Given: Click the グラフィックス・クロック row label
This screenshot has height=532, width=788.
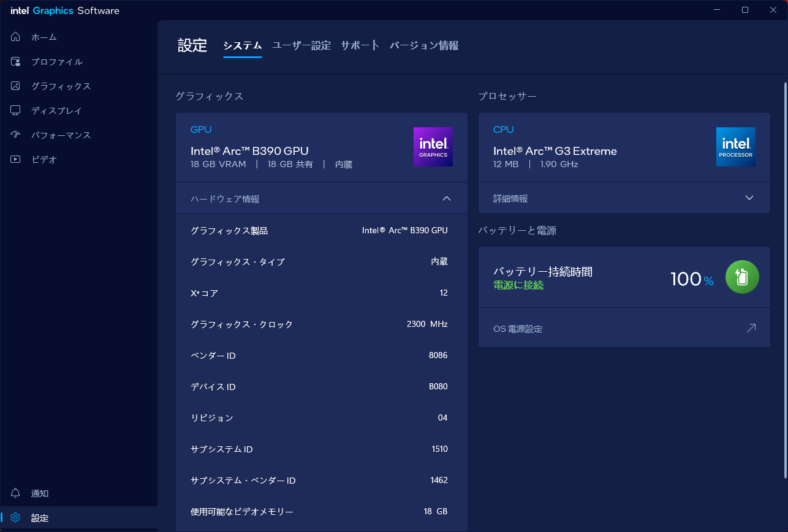Looking at the screenshot, I should (242, 324).
